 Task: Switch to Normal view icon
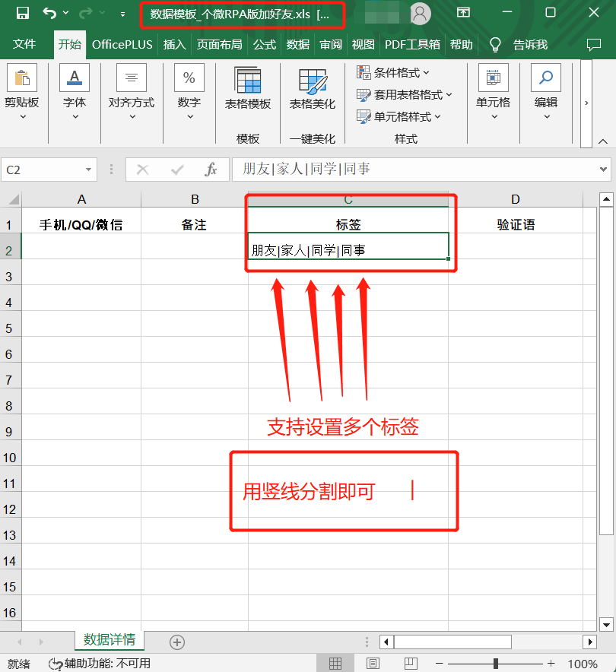point(335,664)
